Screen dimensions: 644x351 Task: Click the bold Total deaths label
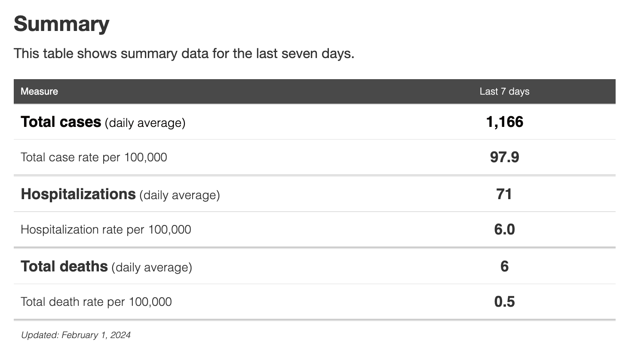click(64, 266)
